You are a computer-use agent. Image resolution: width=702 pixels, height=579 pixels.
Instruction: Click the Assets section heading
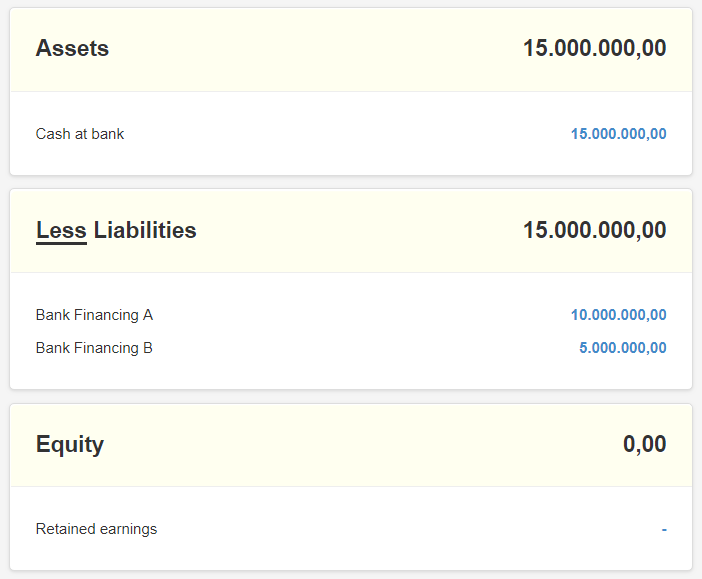[x=72, y=48]
